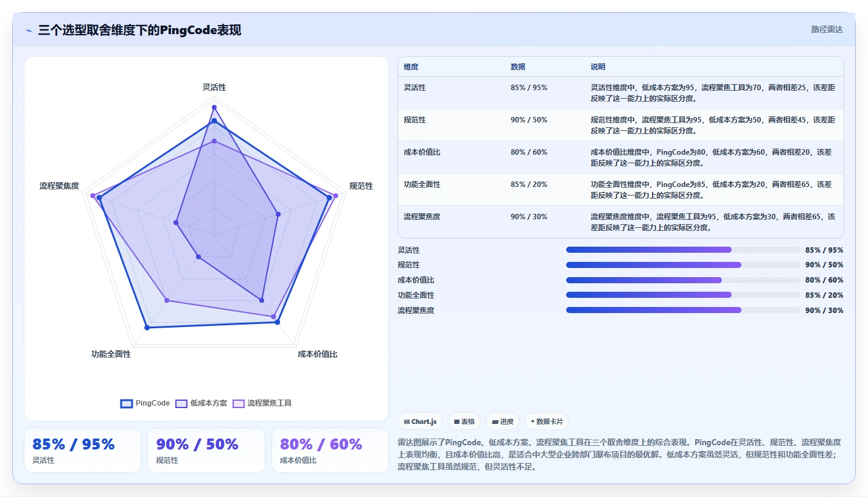
Task: Click 90% / 30% in the table's 数据 column
Action: (529, 217)
